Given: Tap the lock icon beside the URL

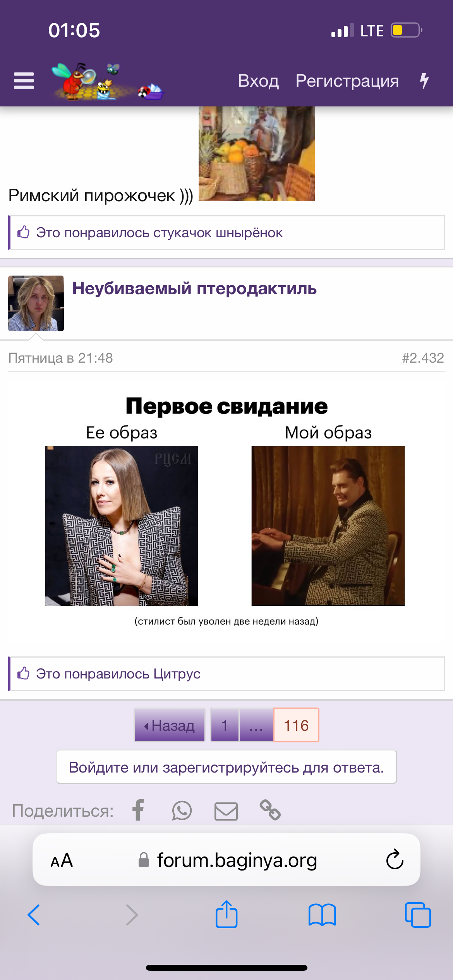Looking at the screenshot, I should pyautogui.click(x=144, y=860).
